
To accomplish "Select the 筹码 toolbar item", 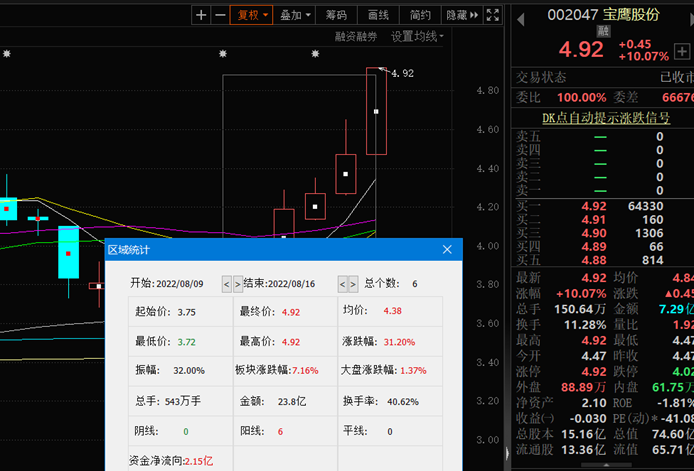I will pyautogui.click(x=336, y=15).
